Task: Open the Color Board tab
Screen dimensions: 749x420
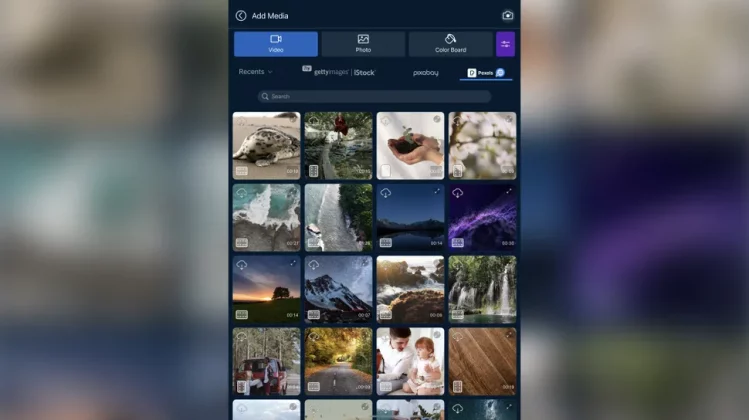Action: [450, 44]
